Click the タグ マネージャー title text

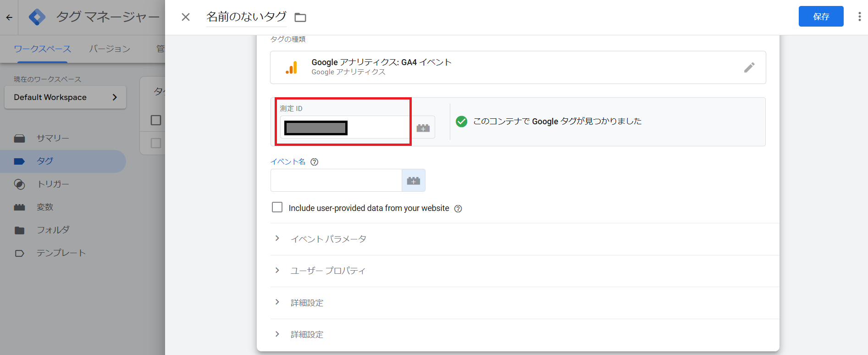108,17
